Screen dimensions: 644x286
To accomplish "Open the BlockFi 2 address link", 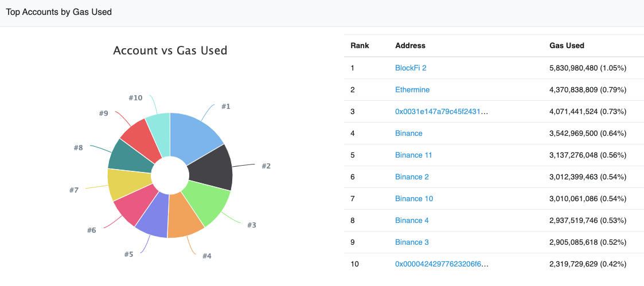I will 411,68.
